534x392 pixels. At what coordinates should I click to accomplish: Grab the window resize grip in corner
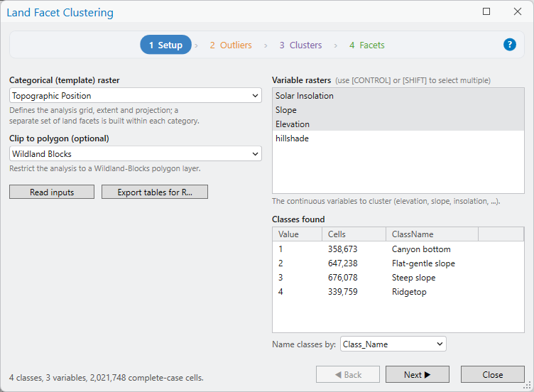tap(527, 386)
